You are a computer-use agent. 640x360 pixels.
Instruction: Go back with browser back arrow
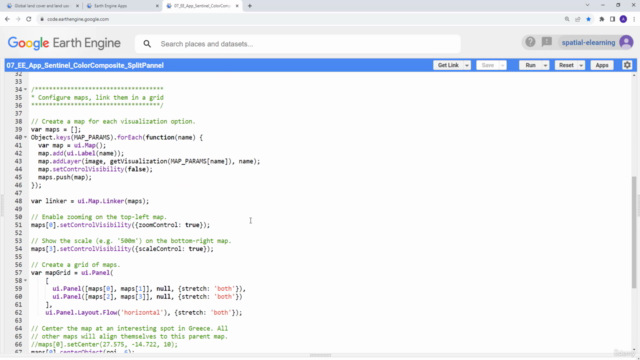pos(7,19)
